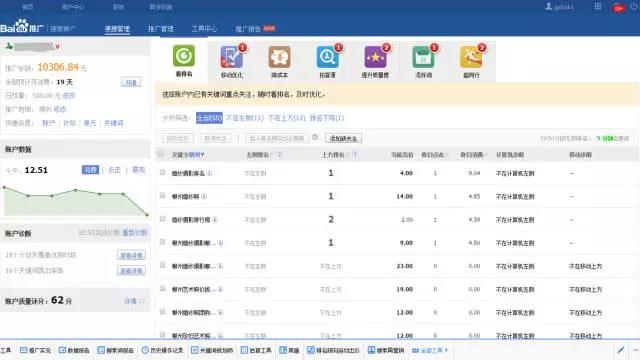Tick the select-all checkbox in table header

[161, 154]
